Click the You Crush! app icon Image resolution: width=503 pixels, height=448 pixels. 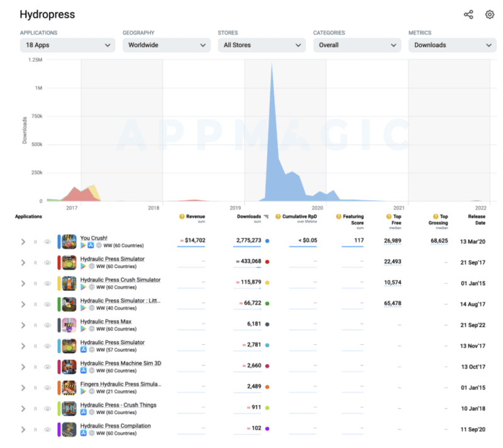(x=69, y=241)
